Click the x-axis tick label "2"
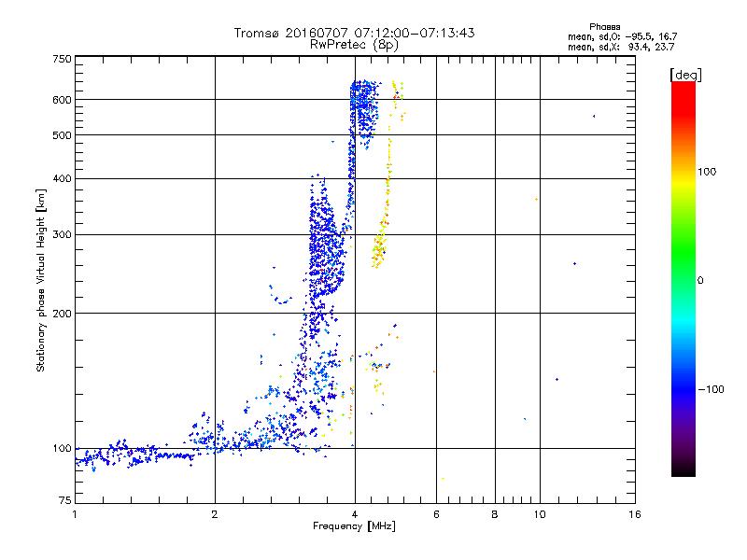The image size is (747, 560). 215,514
